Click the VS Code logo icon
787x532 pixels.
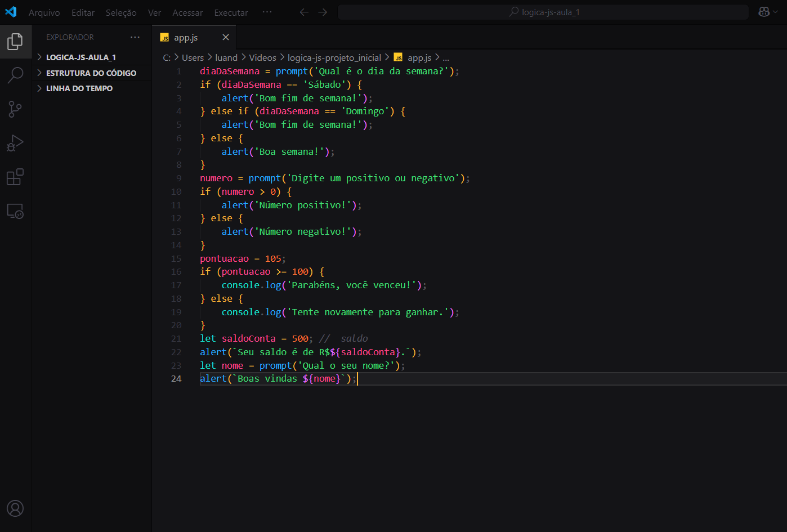pyautogui.click(x=11, y=12)
